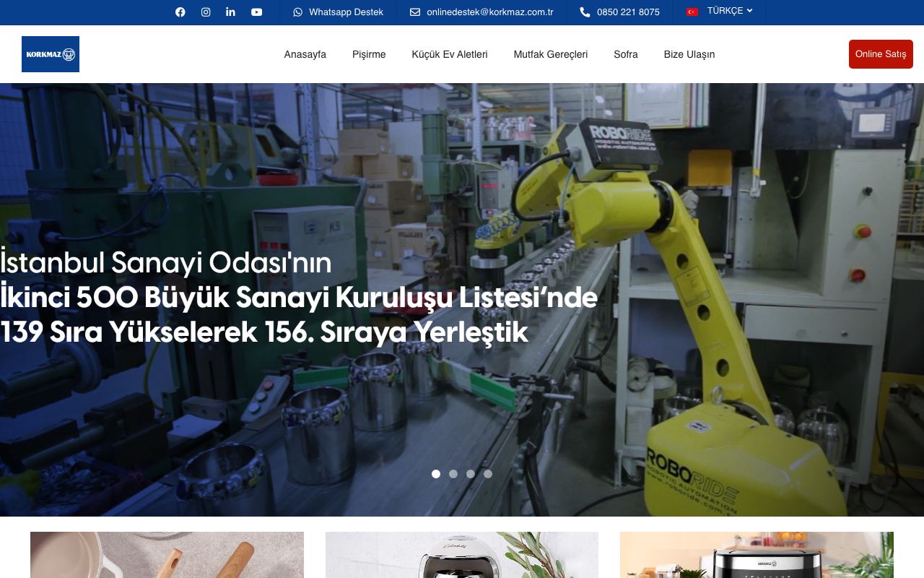
Task: Expand the Küçük Ev Aletleri menu
Action: (x=450, y=54)
